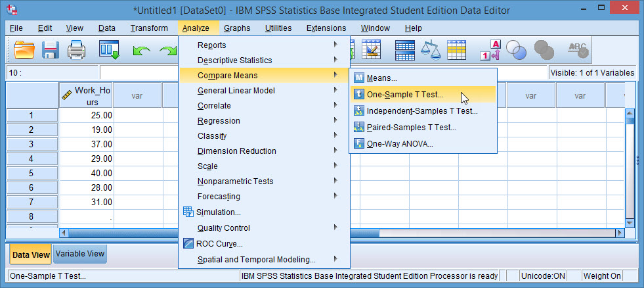Select Independent-Samples T Test... option
Viewport: 644px width, 288px height.
(423, 110)
